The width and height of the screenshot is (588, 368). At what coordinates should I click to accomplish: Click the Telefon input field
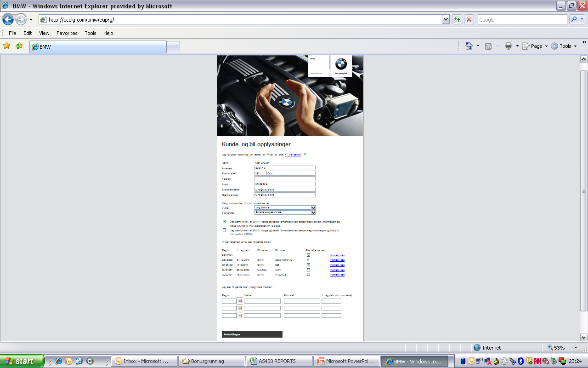click(285, 178)
